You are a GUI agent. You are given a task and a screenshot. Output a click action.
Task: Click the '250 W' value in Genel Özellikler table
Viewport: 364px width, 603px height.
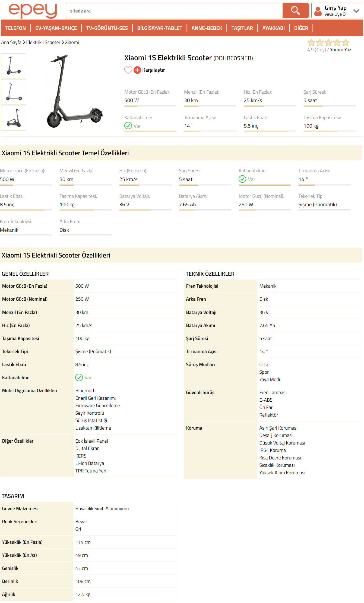pos(82,299)
